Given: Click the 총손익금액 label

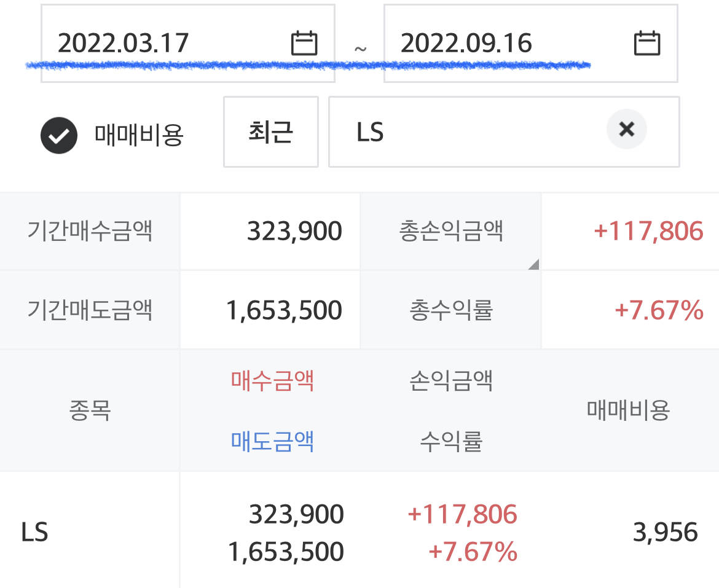Looking at the screenshot, I should [x=450, y=230].
